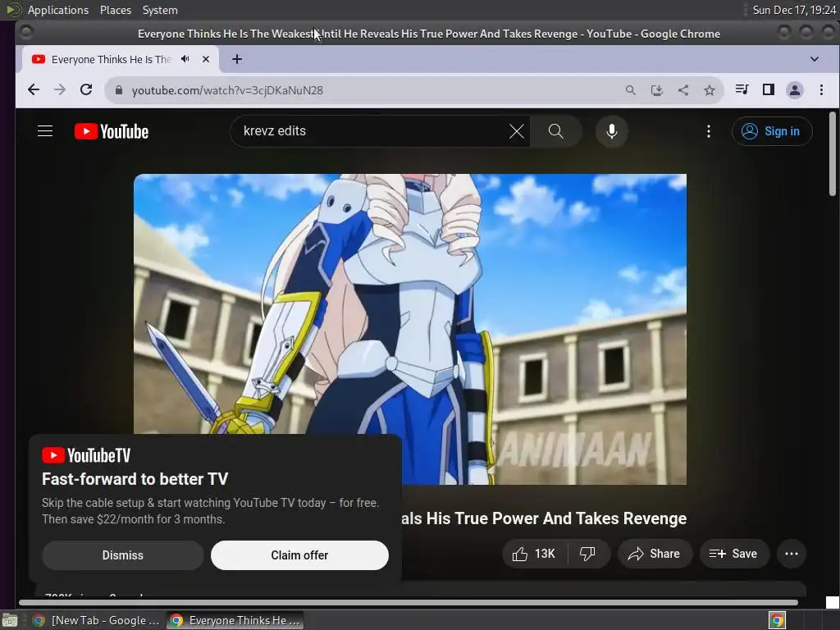The width and height of the screenshot is (840, 630).
Task: Click the clock Sun Dec 17, 19:24
Action: (794, 10)
